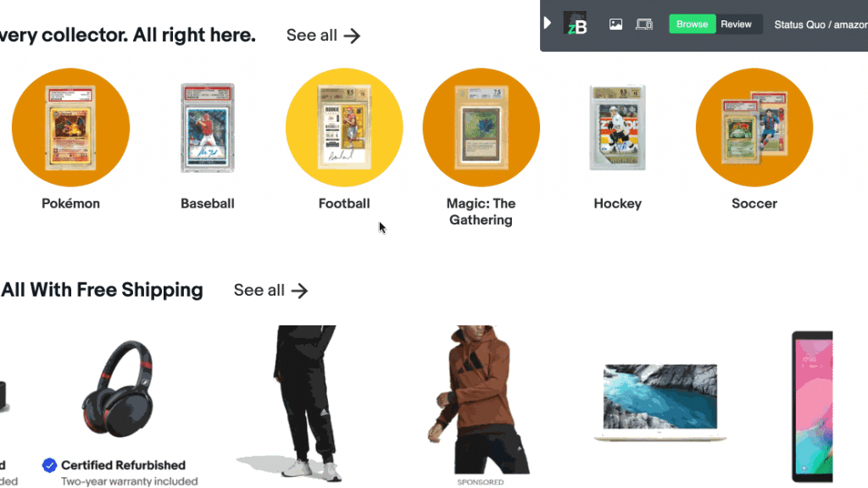Viewport: 868px width, 488px height.
Task: Select the Pokémon collectibles category circle
Action: [70, 126]
